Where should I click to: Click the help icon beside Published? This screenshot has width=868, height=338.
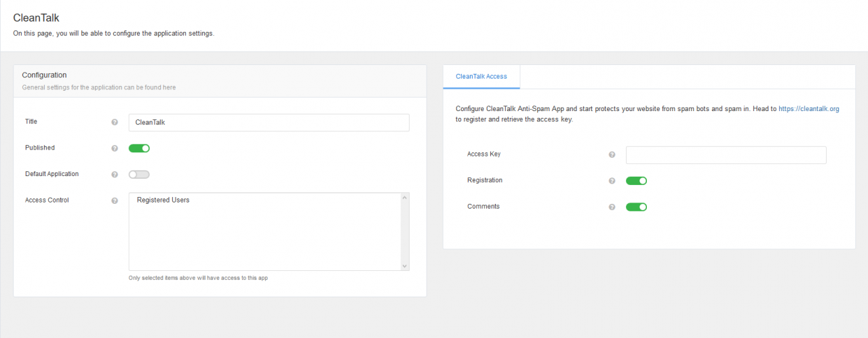point(115,148)
